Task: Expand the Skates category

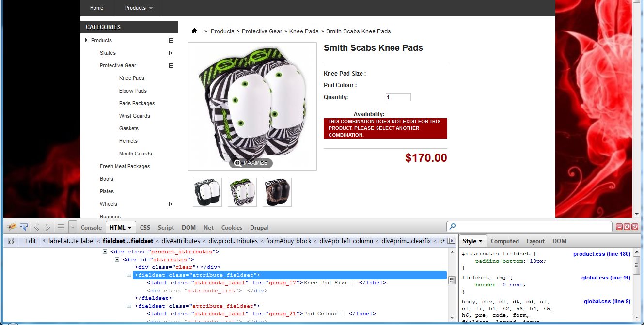Action: point(171,53)
